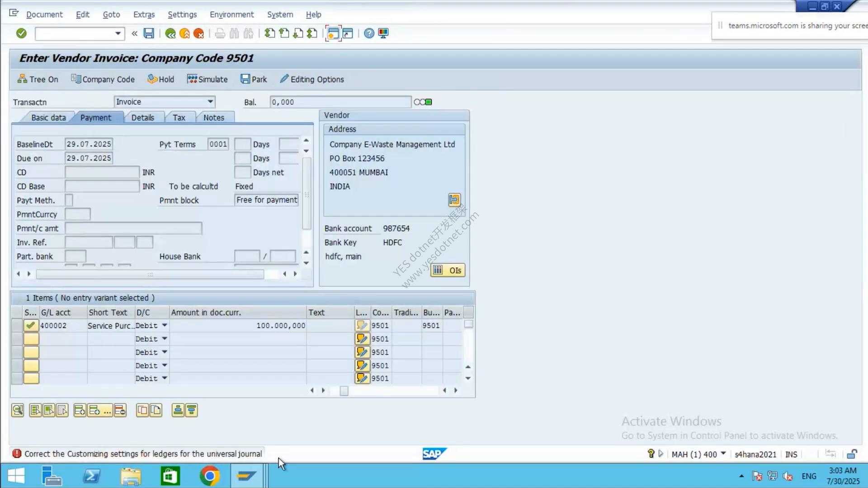Switch to the Basic data tab
Viewport: 868px width, 488px height.
48,117
